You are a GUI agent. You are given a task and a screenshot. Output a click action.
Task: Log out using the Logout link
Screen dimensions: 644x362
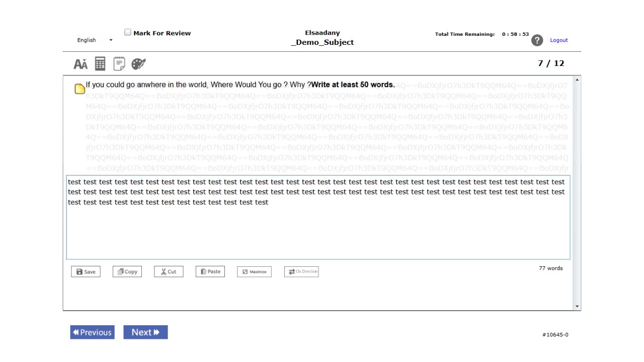click(558, 40)
